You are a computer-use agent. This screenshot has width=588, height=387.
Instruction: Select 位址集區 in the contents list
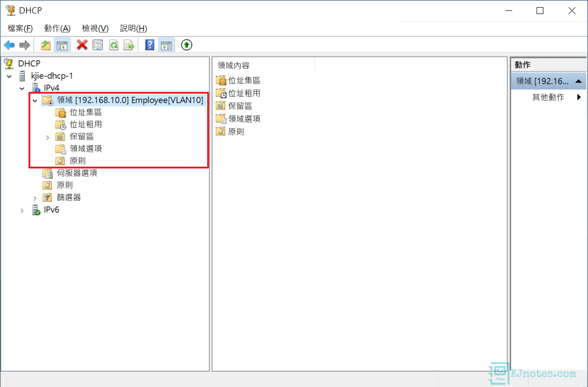[244, 81]
